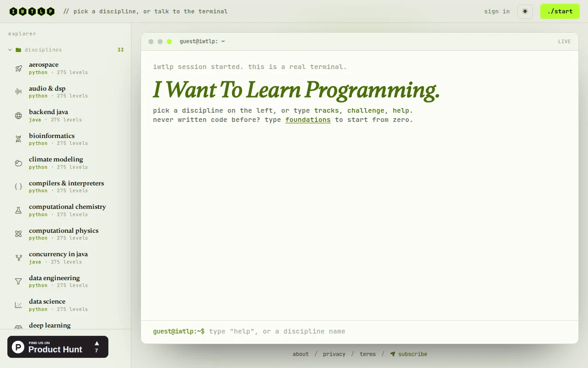
Task: Select the computational physics discipline
Action: click(x=65, y=234)
